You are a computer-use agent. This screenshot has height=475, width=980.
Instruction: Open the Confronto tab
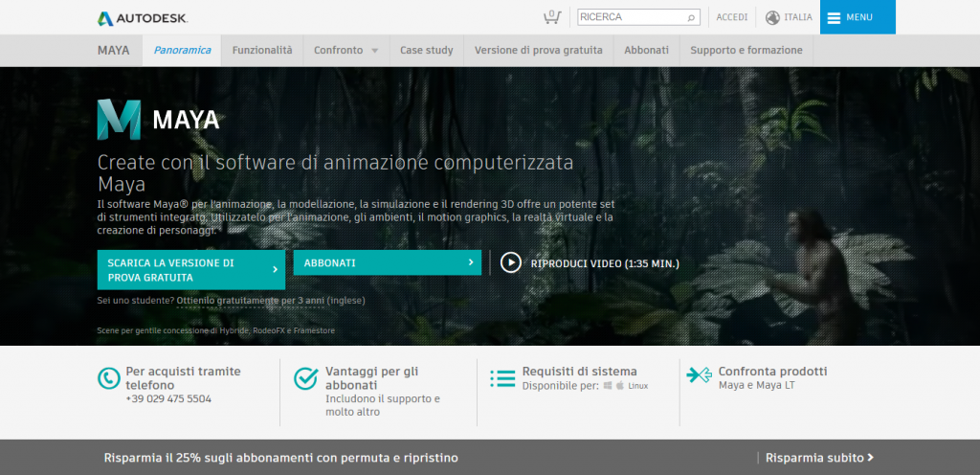[346, 50]
